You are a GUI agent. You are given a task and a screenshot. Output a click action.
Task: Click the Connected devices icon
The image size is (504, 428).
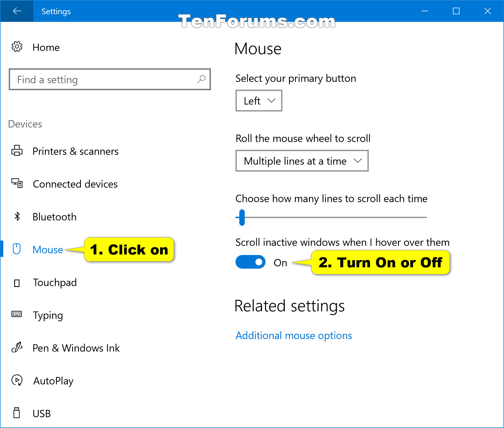click(17, 184)
